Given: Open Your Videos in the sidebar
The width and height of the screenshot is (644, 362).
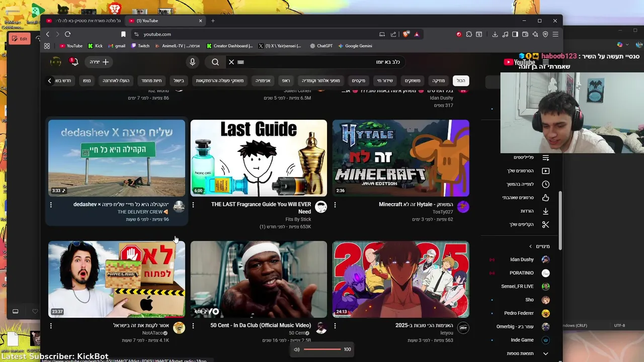Looking at the screenshot, I should [527, 171].
